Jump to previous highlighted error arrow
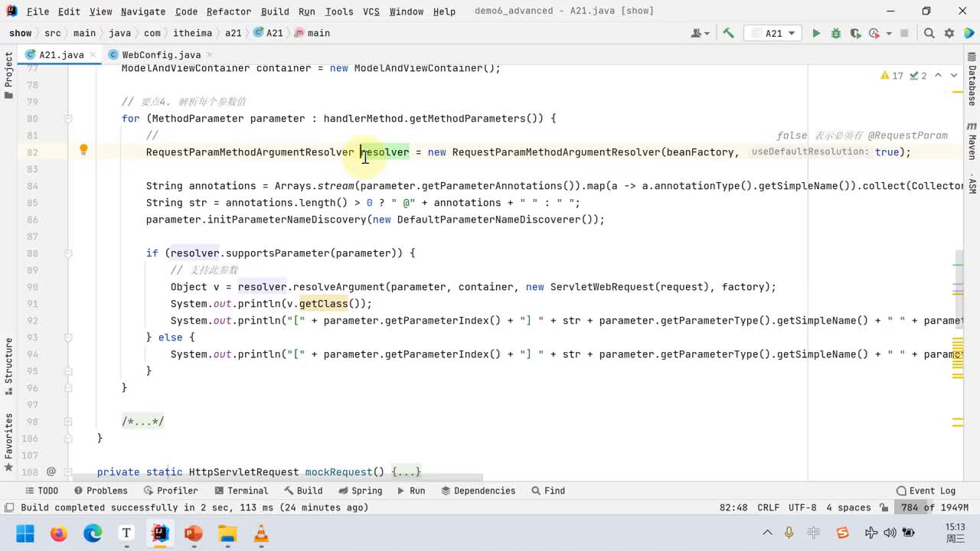Image resolution: width=980 pixels, height=551 pixels. coord(939,76)
